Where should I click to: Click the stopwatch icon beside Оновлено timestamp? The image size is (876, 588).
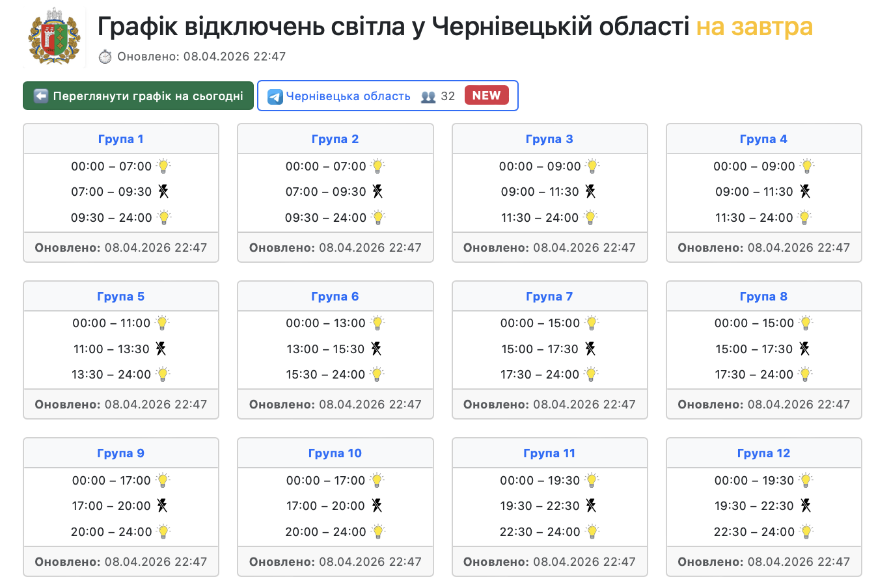coord(105,57)
